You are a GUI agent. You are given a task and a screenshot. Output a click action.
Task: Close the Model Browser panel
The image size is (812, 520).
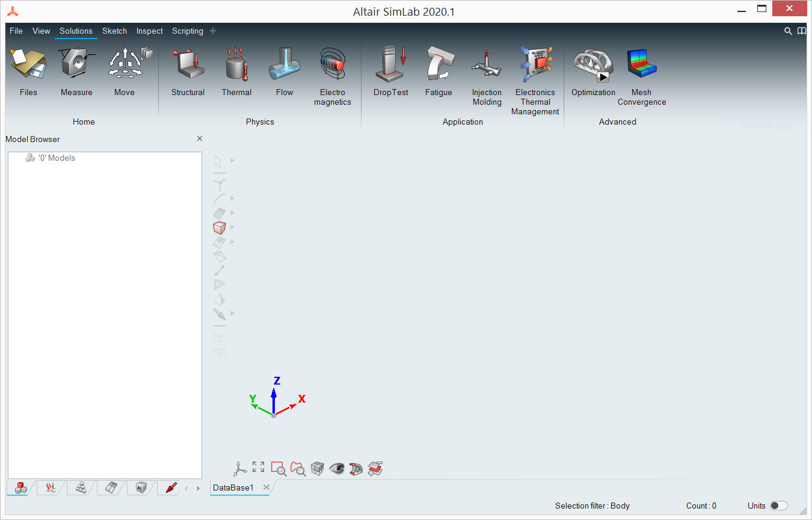pos(200,138)
